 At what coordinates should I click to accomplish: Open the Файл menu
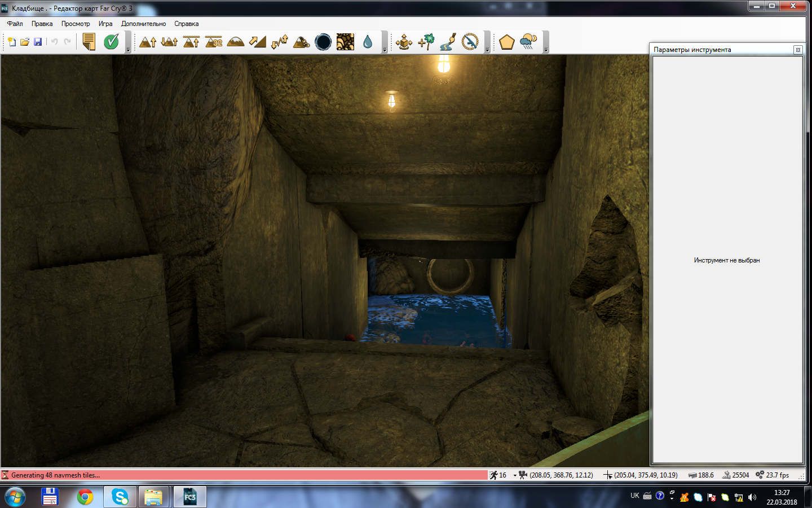click(x=15, y=24)
